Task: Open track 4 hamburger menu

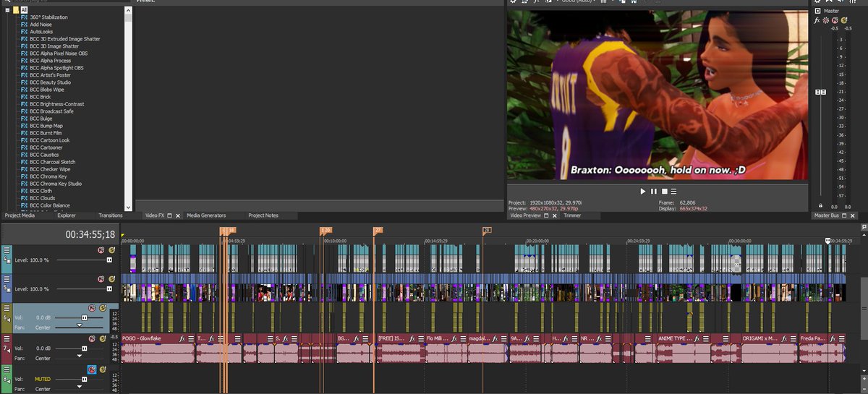Action: (7, 249)
